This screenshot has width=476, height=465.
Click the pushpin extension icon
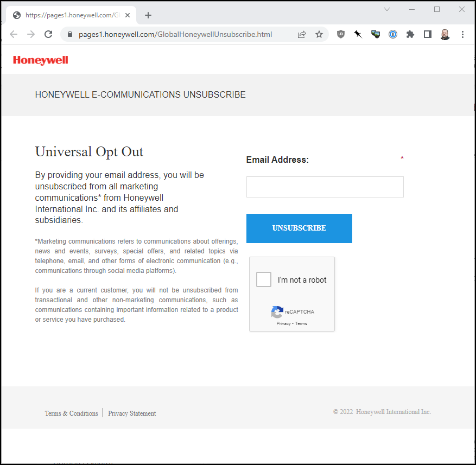coord(358,34)
